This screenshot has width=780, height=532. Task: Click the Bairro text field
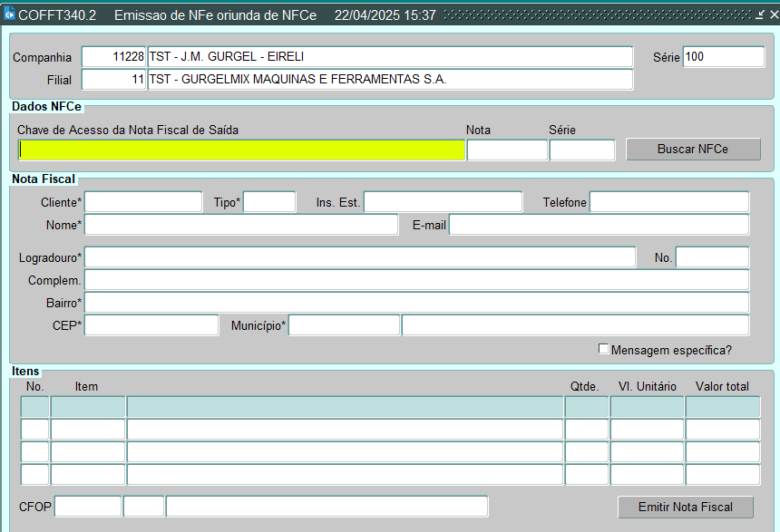click(x=416, y=303)
